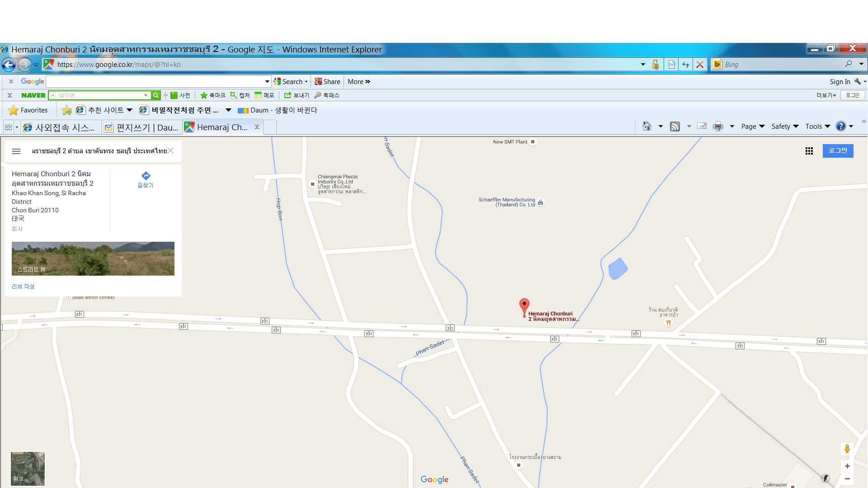This screenshot has width=868, height=488.
Task: Open the Bing search provider dropdown
Action: (x=861, y=64)
